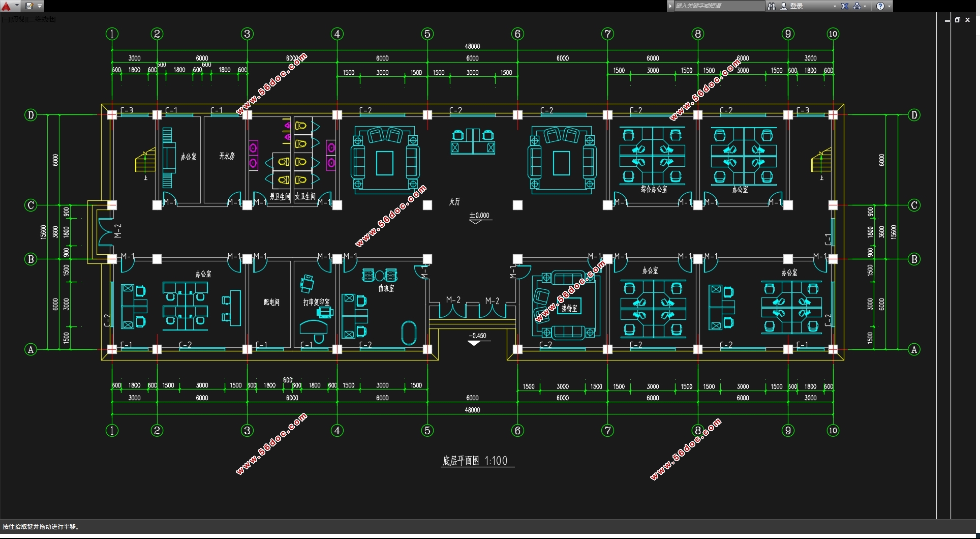Select the 综合办公室 room label

[654, 189]
